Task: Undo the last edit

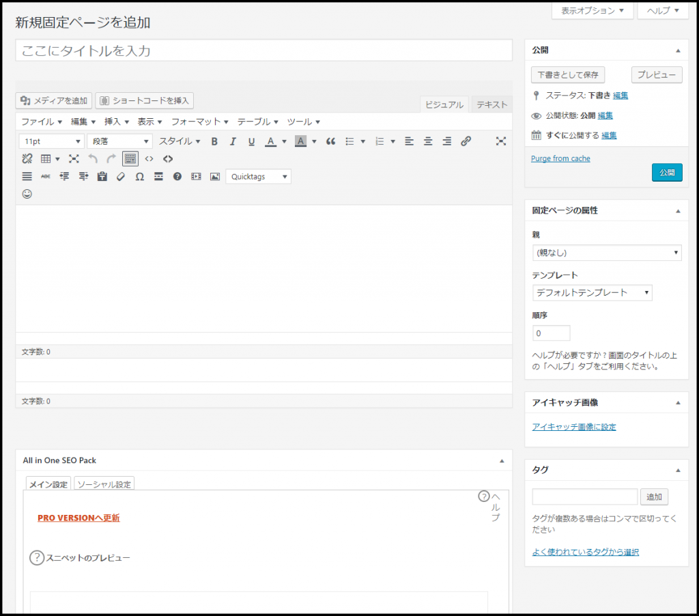Action: [x=93, y=159]
